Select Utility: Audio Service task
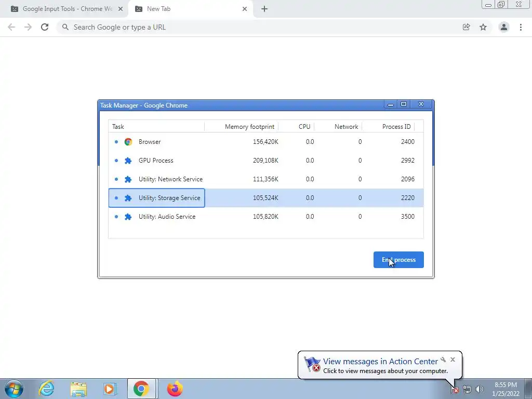The height and width of the screenshot is (399, 532). point(266,217)
